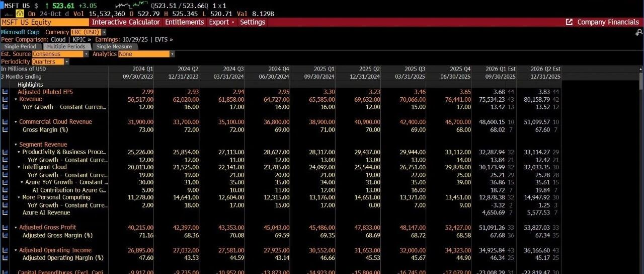Viewport: 644px width, 274px height.
Task: Open chart icon for Azure YoY Growth row
Action: 5,182
